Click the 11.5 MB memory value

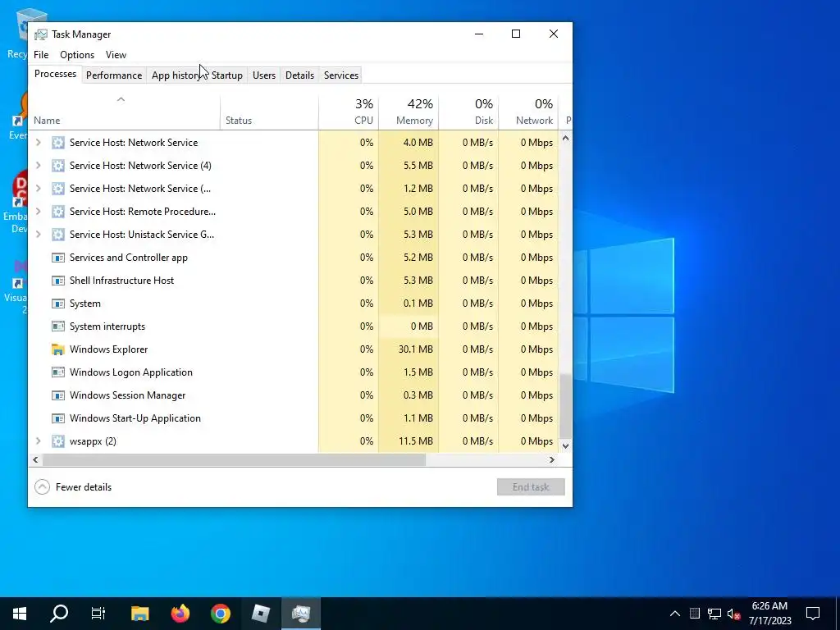416,441
